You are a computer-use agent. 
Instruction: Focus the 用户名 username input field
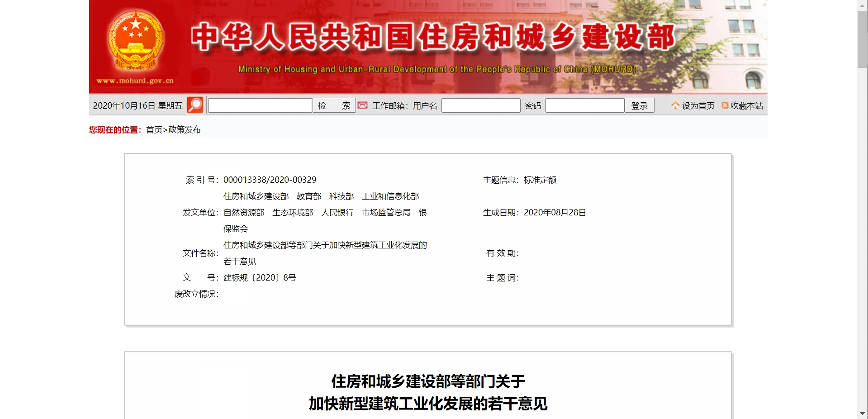[481, 105]
